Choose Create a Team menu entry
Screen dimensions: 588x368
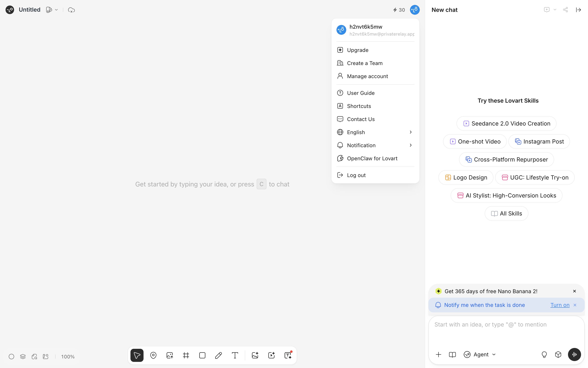(x=375, y=63)
